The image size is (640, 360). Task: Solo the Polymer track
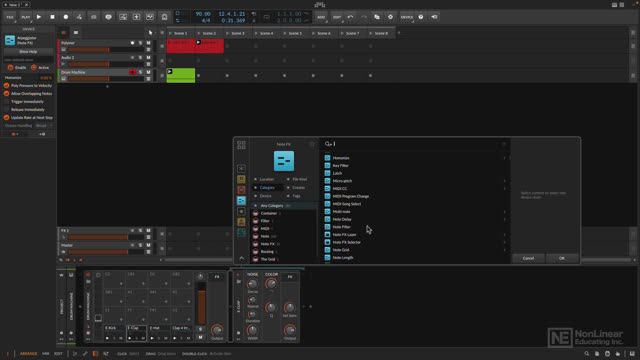(x=140, y=43)
